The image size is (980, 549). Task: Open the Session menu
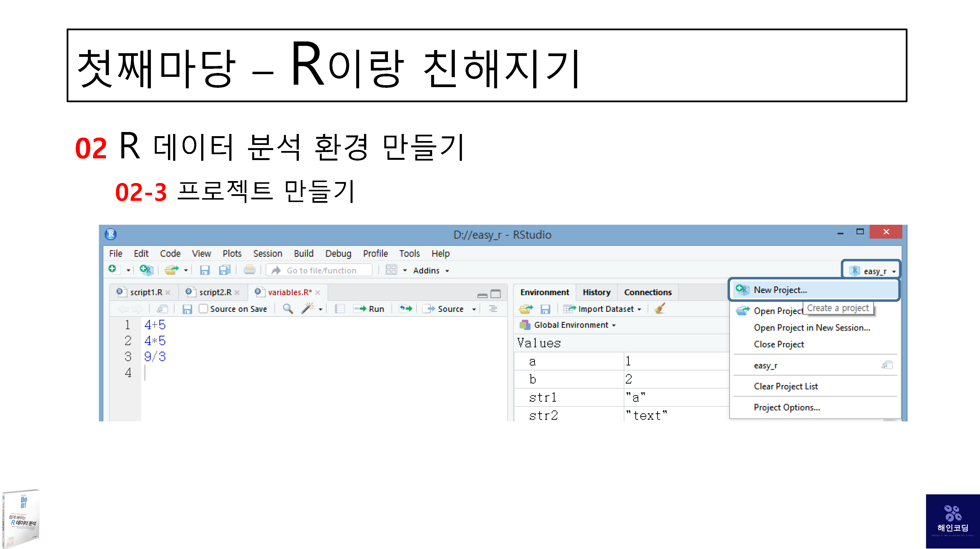click(267, 253)
